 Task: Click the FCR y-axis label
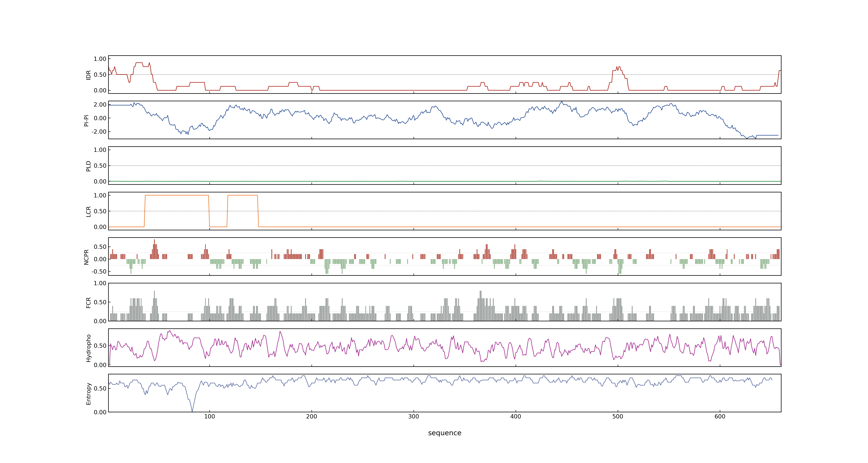(88, 302)
